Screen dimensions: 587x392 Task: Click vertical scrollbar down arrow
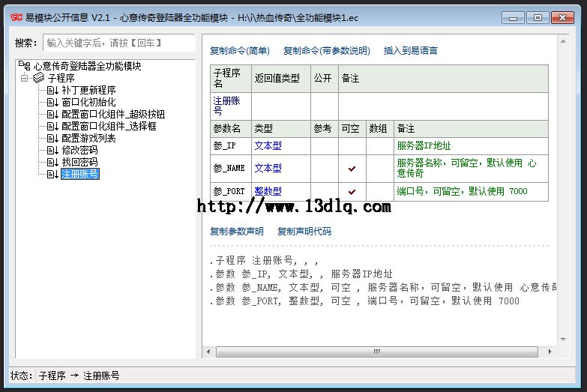point(563,340)
